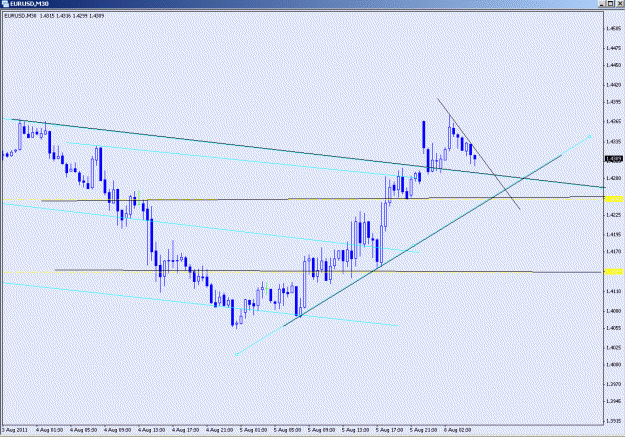Click the EURUSD,M30 OHLC readout in the chart corner

(54, 16)
